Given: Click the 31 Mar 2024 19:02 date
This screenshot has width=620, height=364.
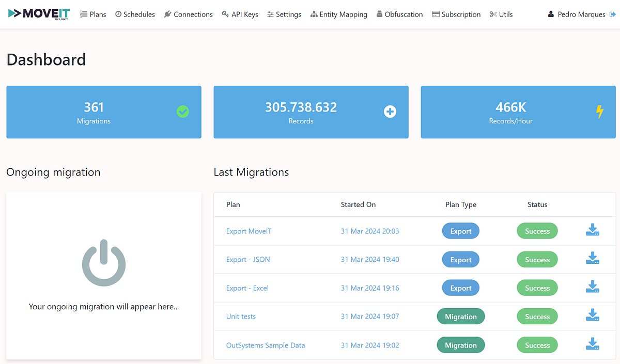Looking at the screenshot, I should click(x=370, y=345).
